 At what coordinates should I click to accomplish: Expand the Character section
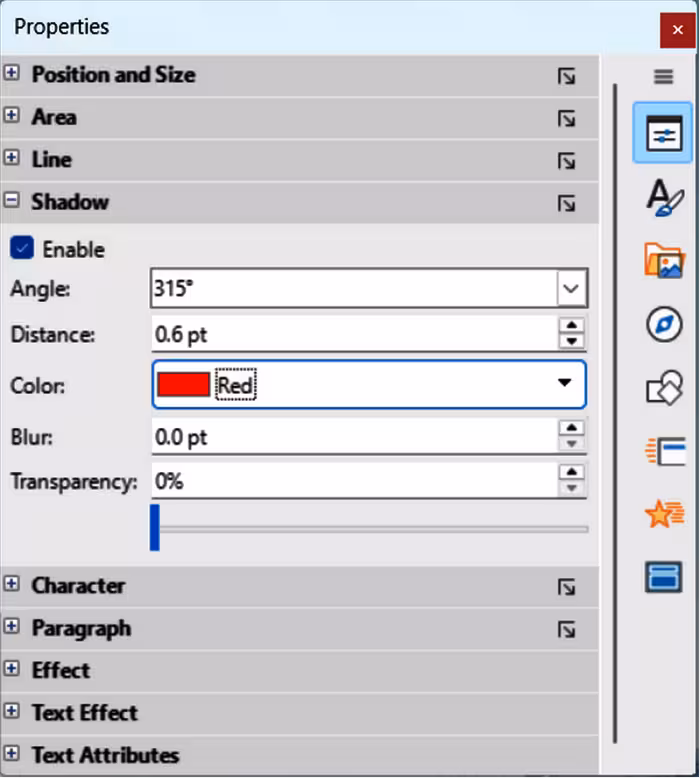(11, 584)
